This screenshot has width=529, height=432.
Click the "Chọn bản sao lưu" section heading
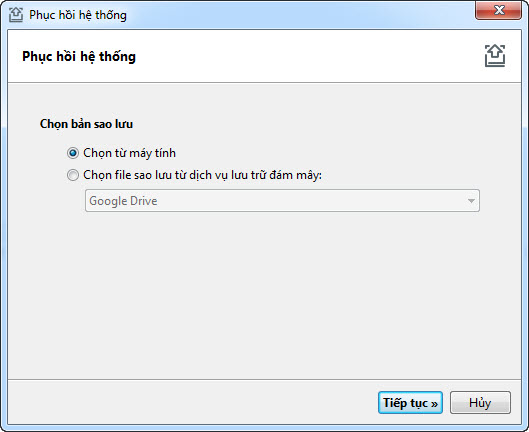coord(86,124)
